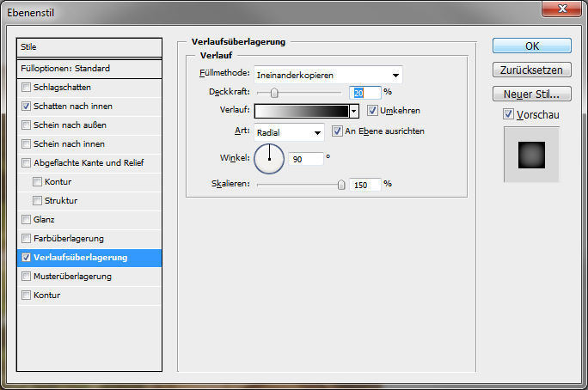Click the Deckkraft opacity slider handle

(x=274, y=92)
